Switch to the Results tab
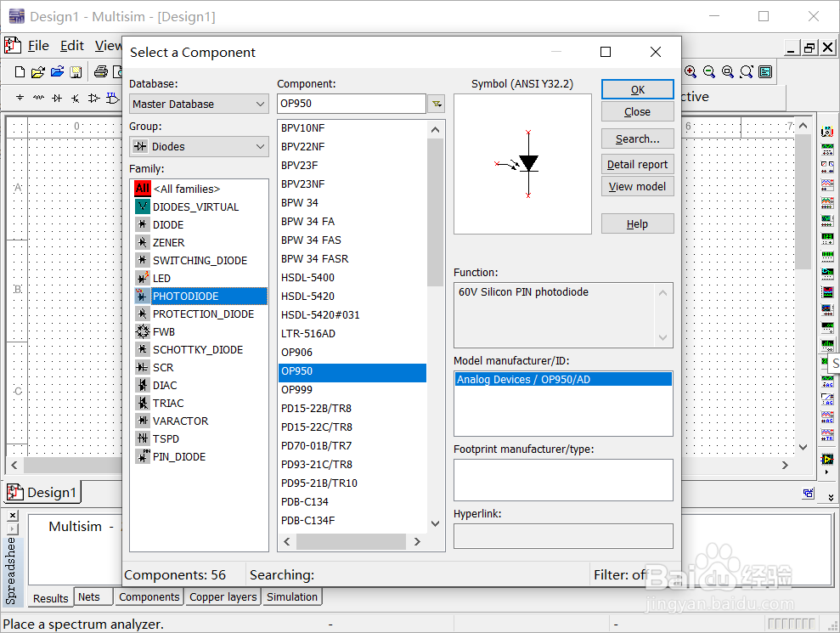 [x=50, y=598]
